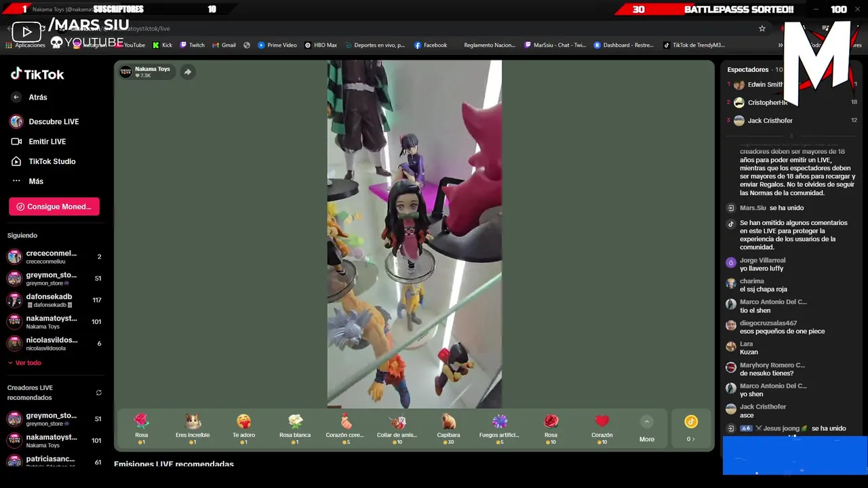The width and height of the screenshot is (868, 488).
Task: Click the Consigue Monedas button
Action: [x=54, y=207]
